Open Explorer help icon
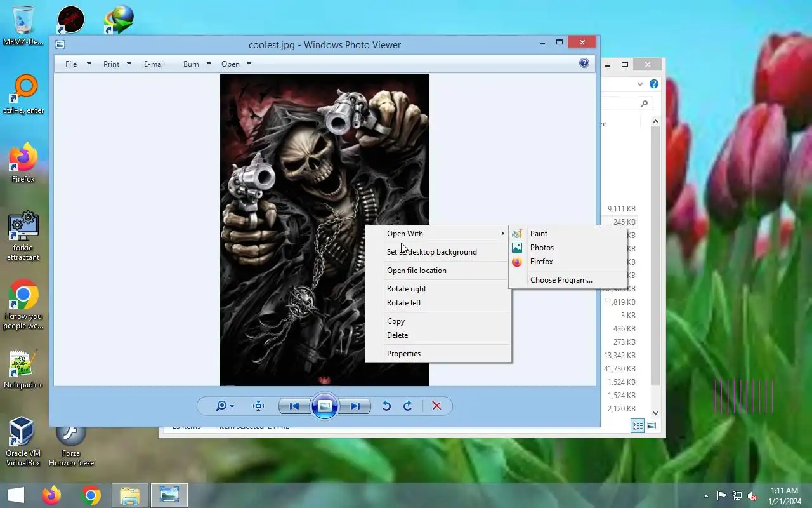The width and height of the screenshot is (812, 508). [x=654, y=84]
